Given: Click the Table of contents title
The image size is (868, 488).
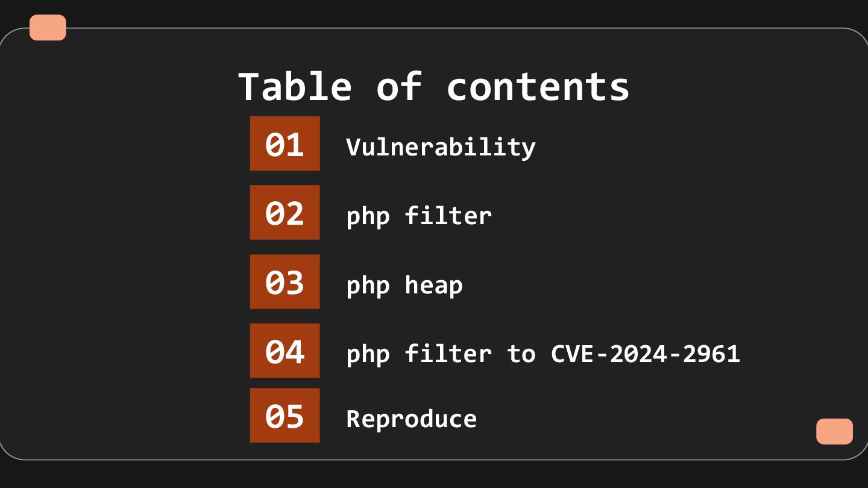Looking at the screenshot, I should click(434, 86).
